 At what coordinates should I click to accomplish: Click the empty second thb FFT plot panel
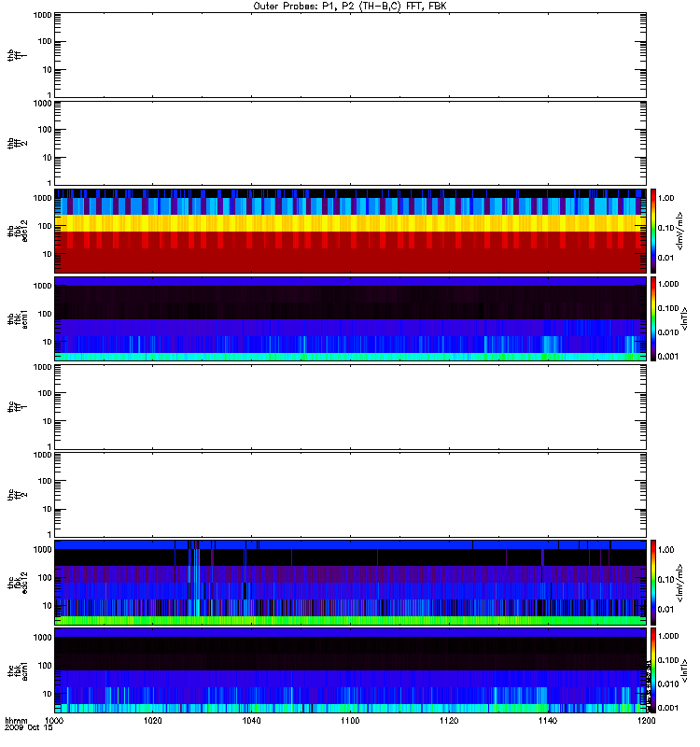(x=350, y=143)
